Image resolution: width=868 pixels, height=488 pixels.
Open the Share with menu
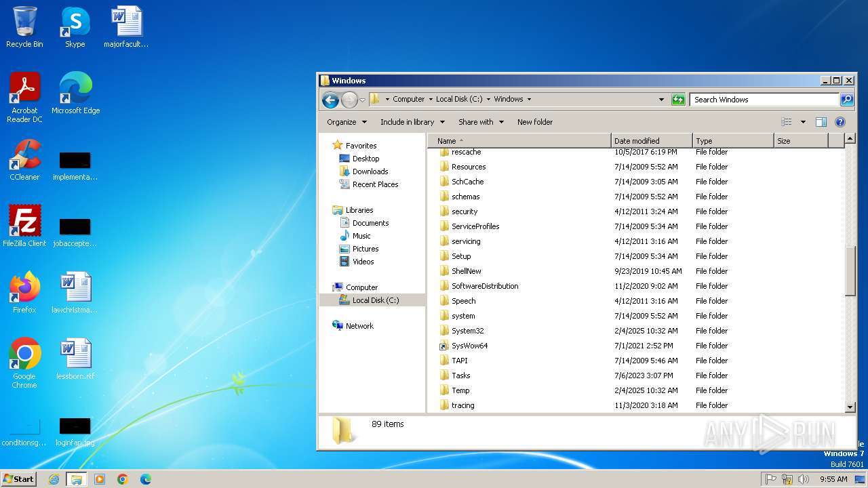(481, 122)
